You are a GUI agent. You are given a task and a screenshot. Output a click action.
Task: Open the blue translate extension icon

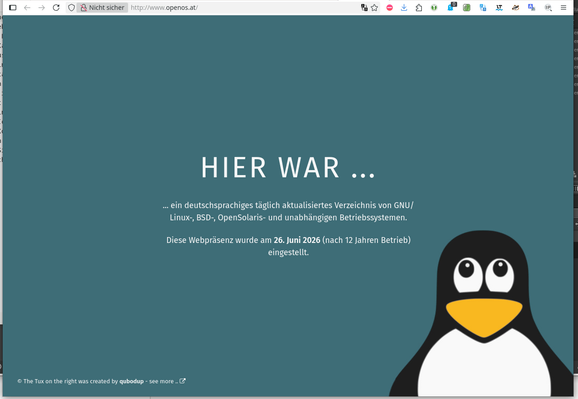[532, 7]
